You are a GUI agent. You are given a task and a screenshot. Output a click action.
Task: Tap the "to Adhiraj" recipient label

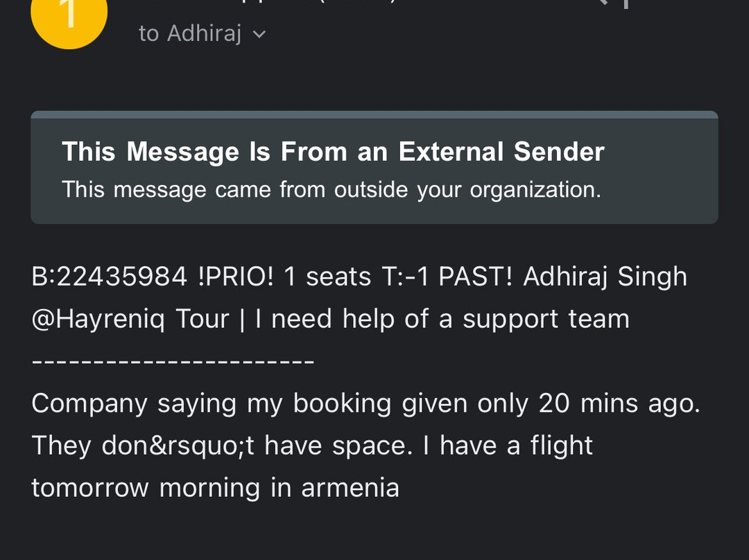click(x=189, y=33)
